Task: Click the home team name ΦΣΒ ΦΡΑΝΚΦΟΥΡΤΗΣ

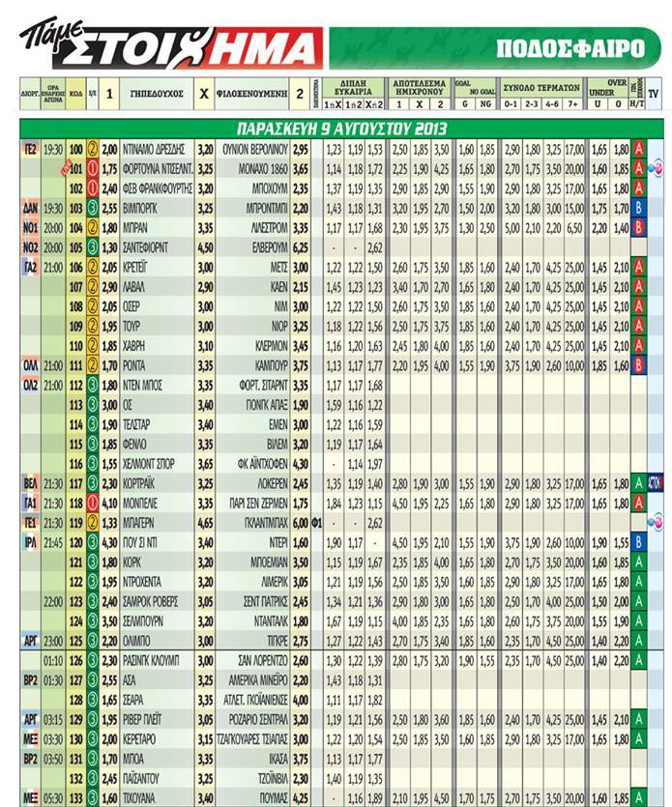Action: pos(158,188)
